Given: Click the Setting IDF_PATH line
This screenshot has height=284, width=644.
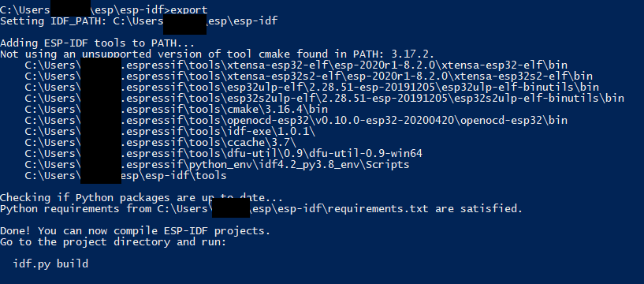Looking at the screenshot, I should pos(139,21).
